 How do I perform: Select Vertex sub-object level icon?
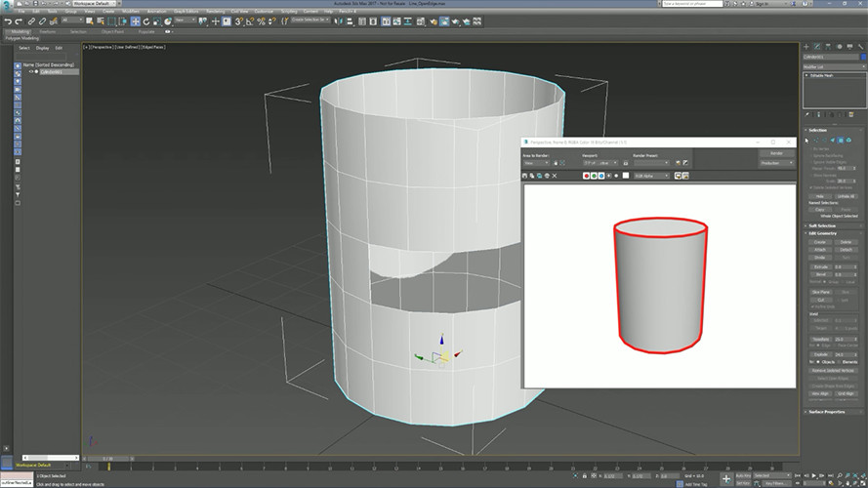tap(815, 140)
